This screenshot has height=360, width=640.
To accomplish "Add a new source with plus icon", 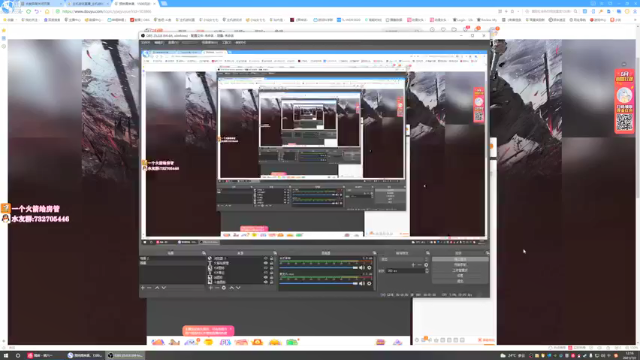I will [211, 288].
